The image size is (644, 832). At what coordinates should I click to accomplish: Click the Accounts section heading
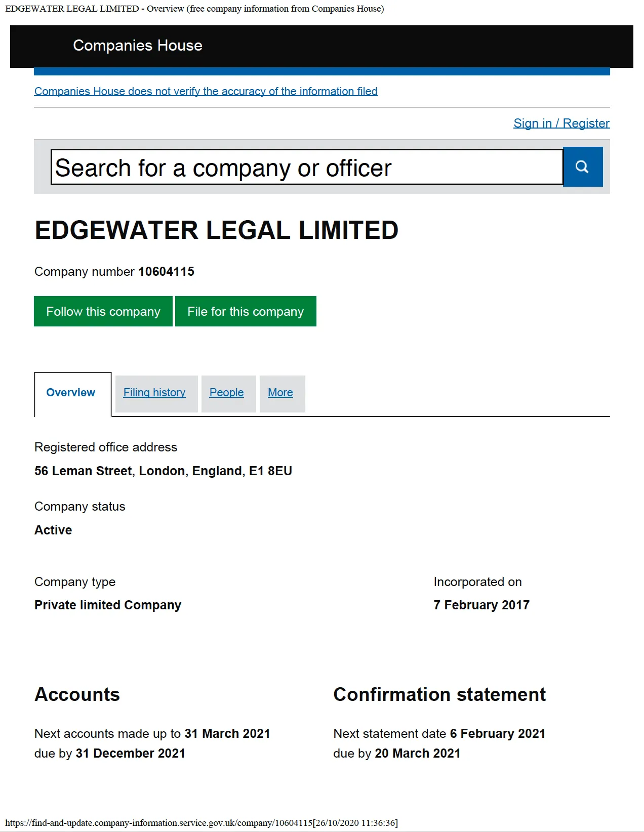click(77, 695)
